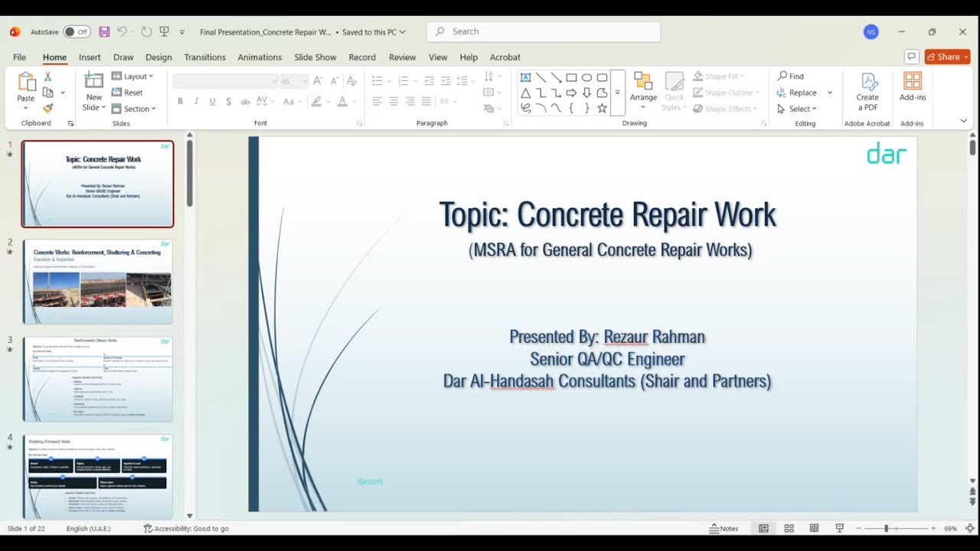Select the triangle shape in Drawing gallery
The width and height of the screenshot is (980, 551).
(525, 93)
